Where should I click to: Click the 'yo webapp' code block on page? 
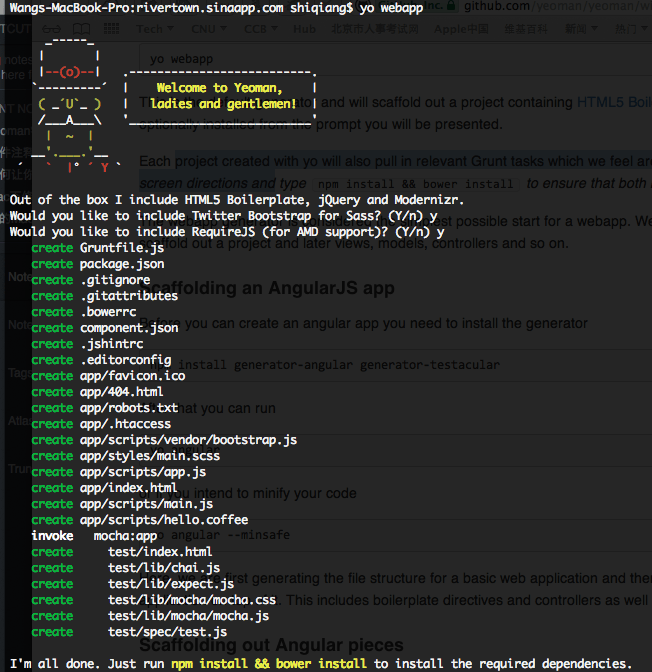394,59
